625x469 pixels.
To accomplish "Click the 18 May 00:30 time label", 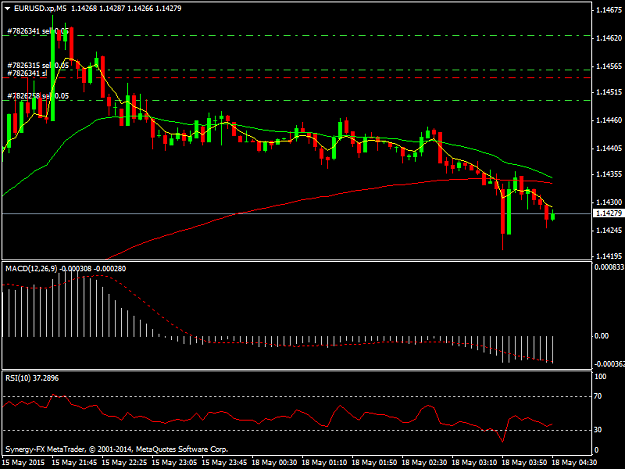I will coord(274,463).
